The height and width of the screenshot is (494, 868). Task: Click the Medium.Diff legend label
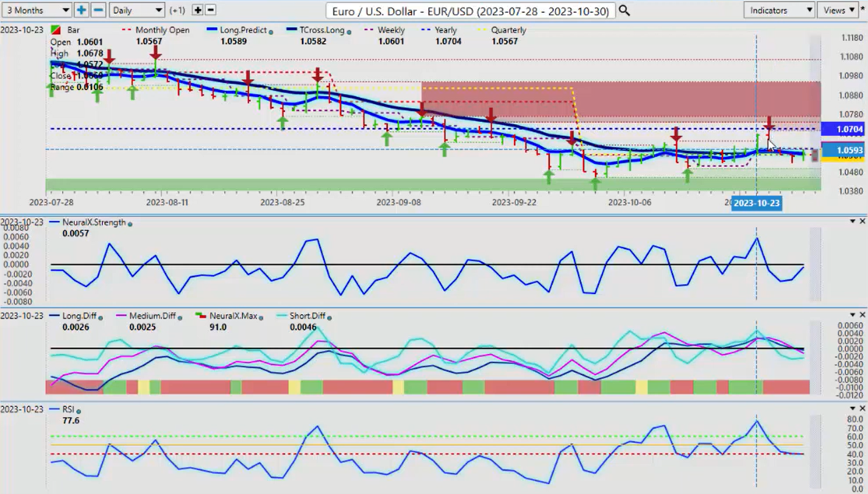[x=152, y=316]
